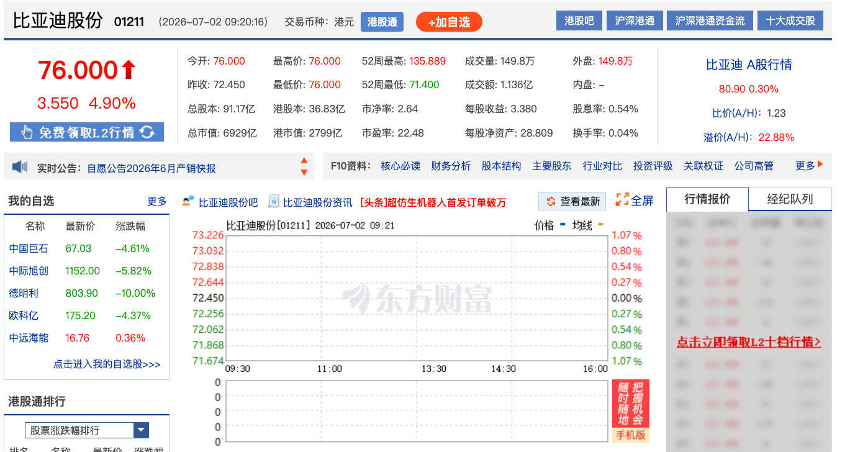Click the news icon beside 比亚迪股份资讯

[274, 201]
